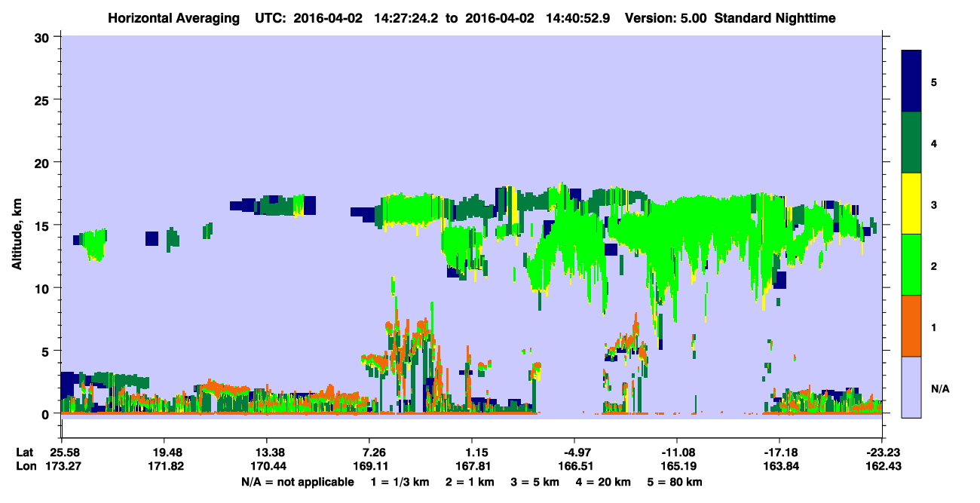Click the dark green colorbar segment labeled 4

click(x=911, y=143)
